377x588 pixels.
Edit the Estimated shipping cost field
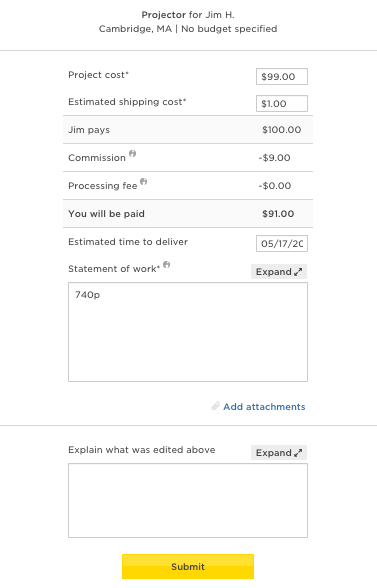pos(282,104)
